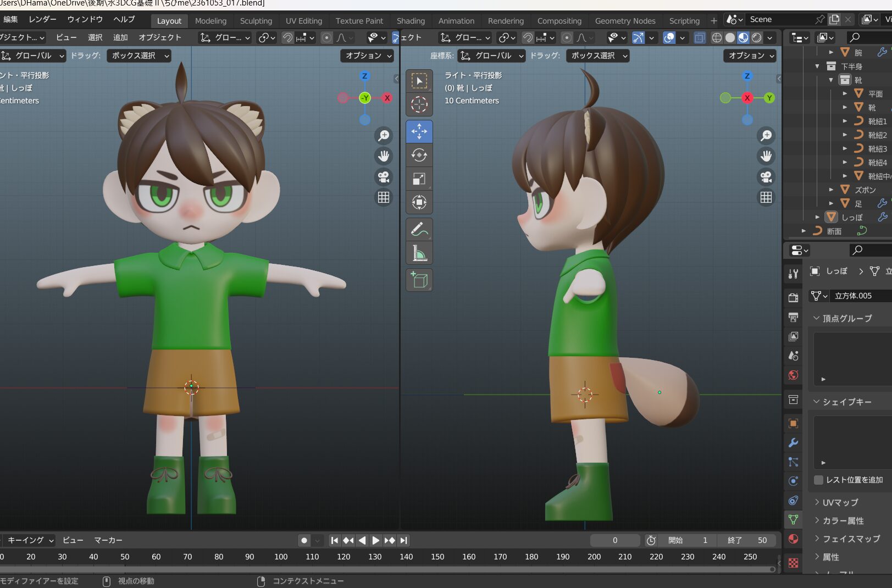Choose the Add Cube tool

(419, 280)
